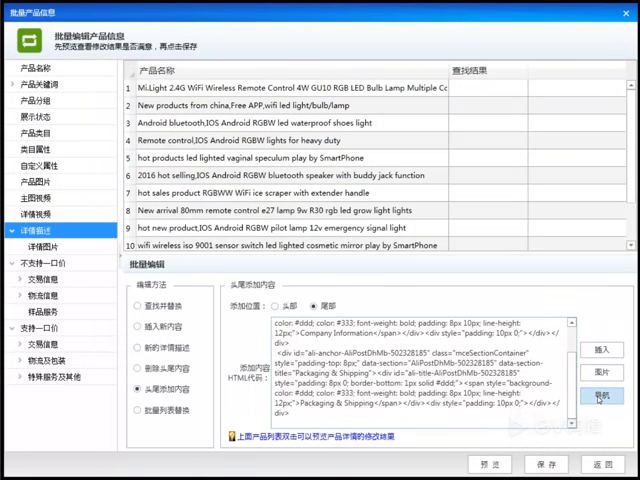The height and width of the screenshot is (480, 640).
Task: Click the highlighted button below 图片
Action: pyautogui.click(x=602, y=396)
